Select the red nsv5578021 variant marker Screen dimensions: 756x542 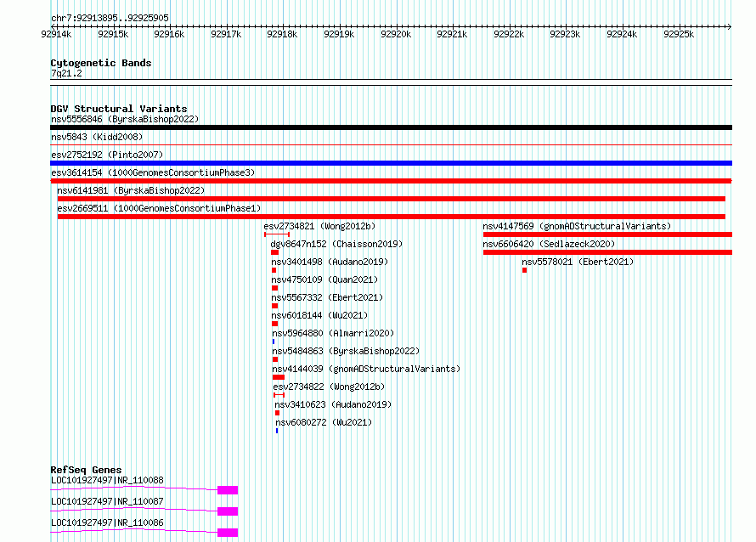(x=525, y=270)
